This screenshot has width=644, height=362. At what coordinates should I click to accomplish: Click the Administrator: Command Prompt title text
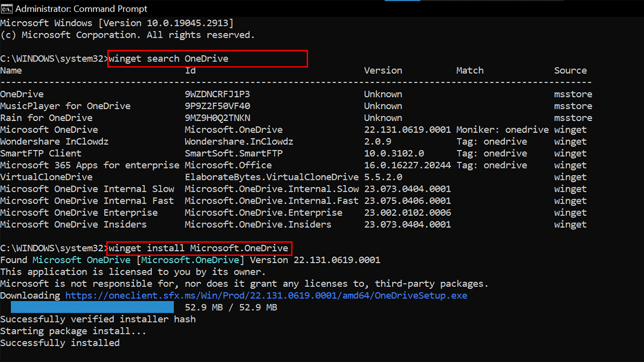(80, 9)
